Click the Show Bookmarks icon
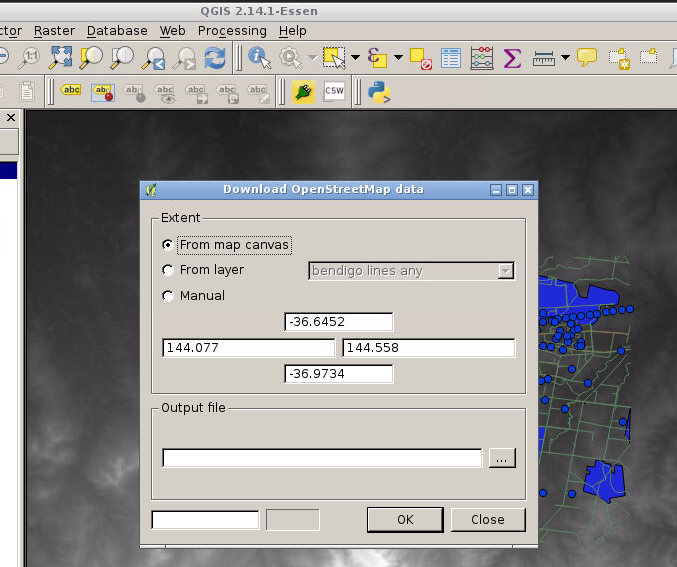Viewport: 677px width, 567px height. click(649, 57)
